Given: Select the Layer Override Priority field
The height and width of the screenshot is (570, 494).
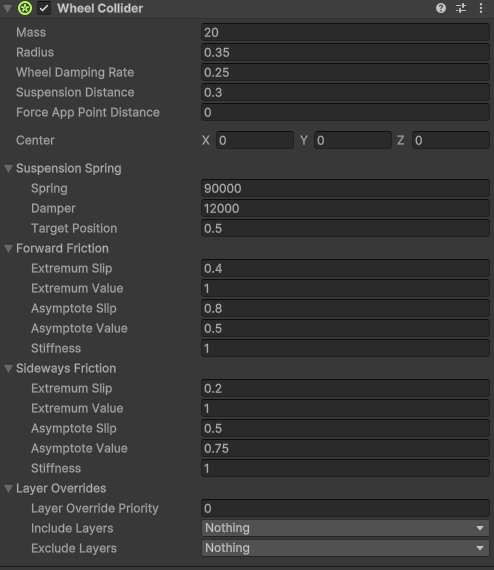Looking at the screenshot, I should tap(345, 508).
